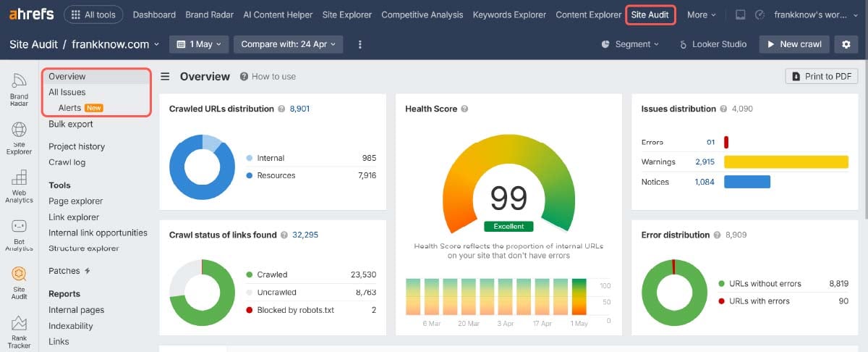Click the Crawled URLs donut chart
This screenshot has height=352, width=868.
pyautogui.click(x=202, y=167)
